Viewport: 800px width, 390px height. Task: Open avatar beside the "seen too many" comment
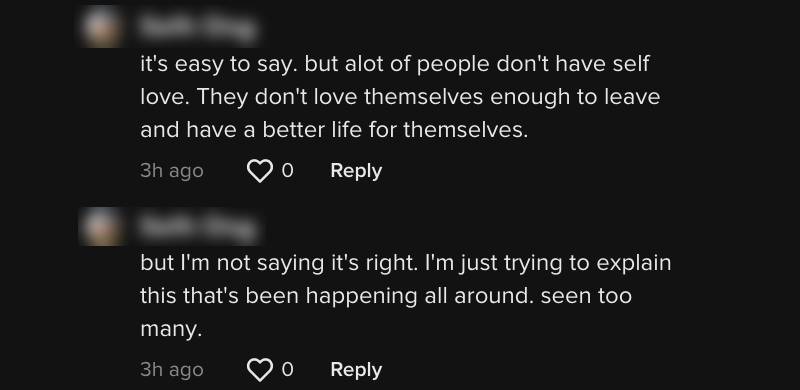click(x=103, y=226)
